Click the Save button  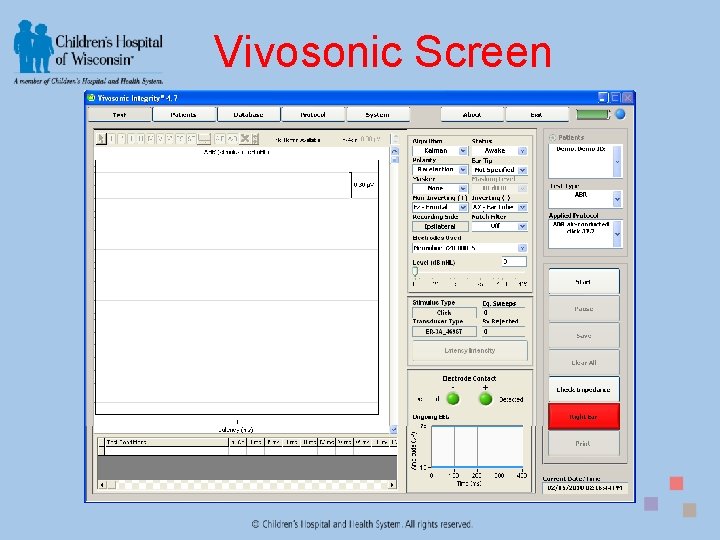pyautogui.click(x=584, y=336)
